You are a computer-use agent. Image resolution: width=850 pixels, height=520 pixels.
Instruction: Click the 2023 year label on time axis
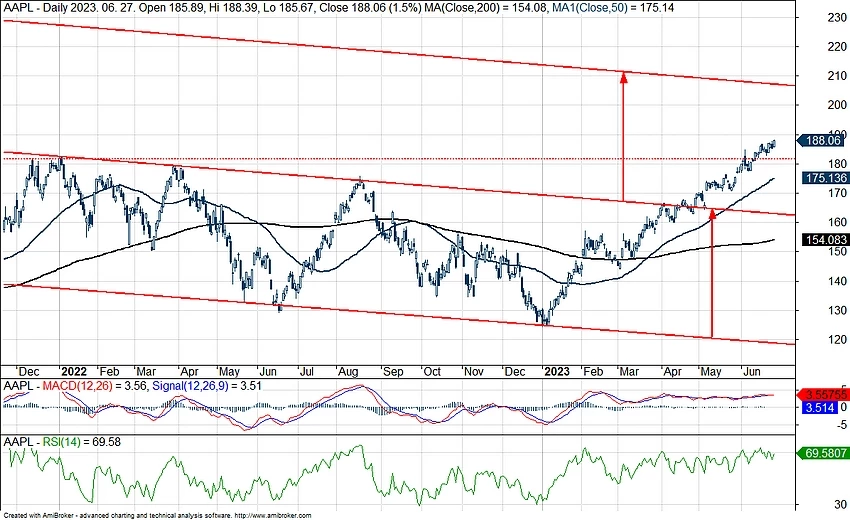point(557,372)
